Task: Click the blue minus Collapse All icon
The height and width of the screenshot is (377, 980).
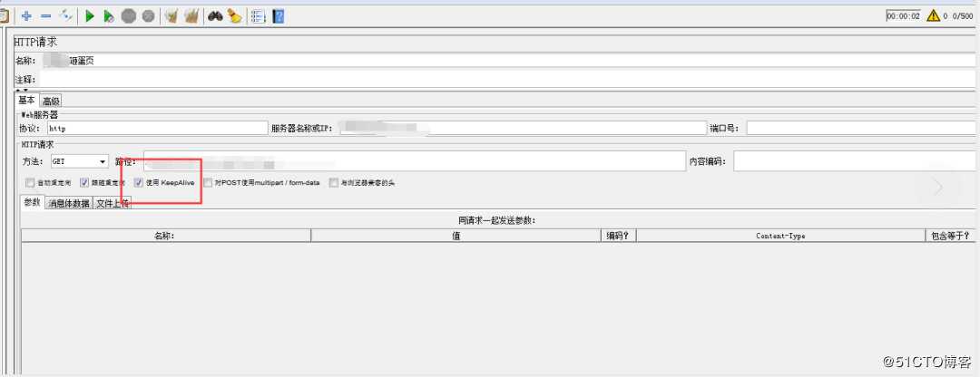Action: tap(45, 15)
